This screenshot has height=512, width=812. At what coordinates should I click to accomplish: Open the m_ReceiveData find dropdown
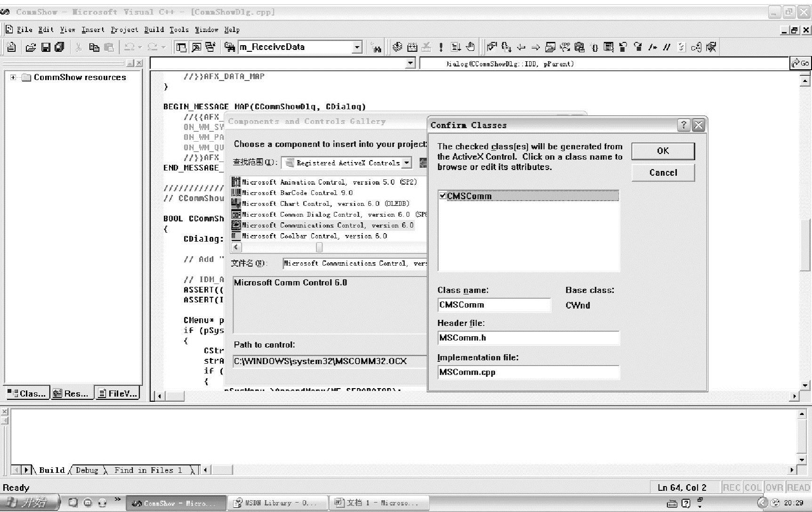[357, 47]
